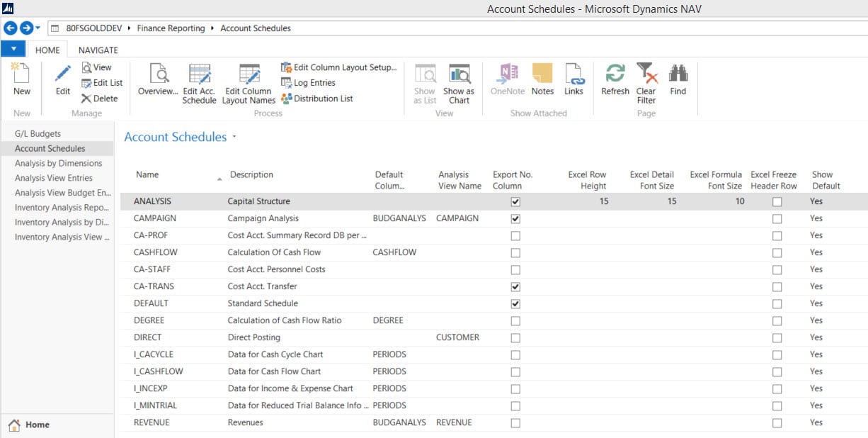Viewport: 868px width, 438px height.
Task: Delete the selected account schedule
Action: point(99,99)
